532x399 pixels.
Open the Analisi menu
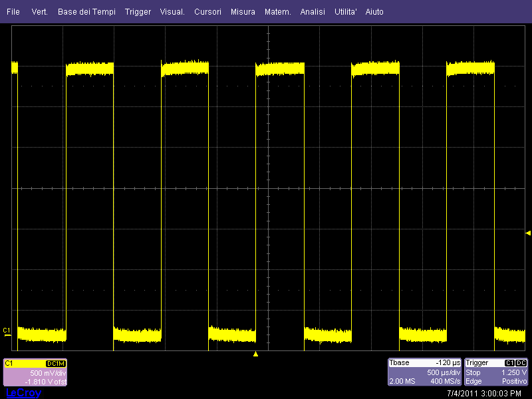[313, 12]
